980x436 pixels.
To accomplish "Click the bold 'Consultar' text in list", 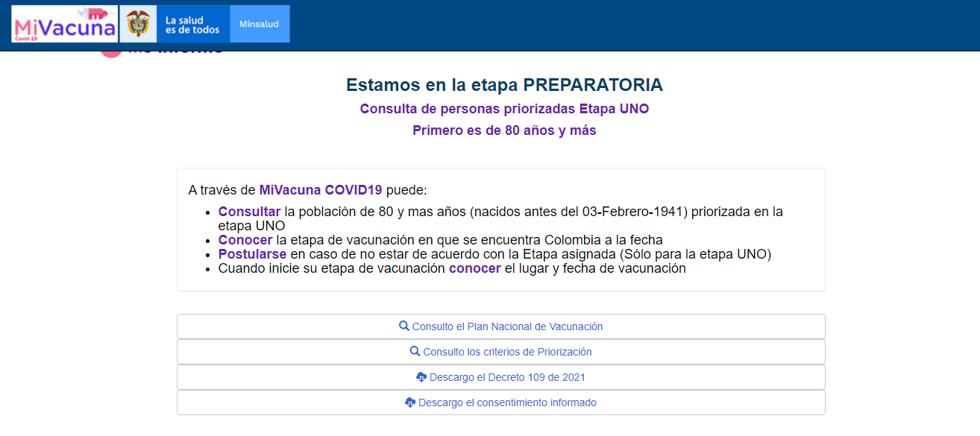I will (x=249, y=212).
